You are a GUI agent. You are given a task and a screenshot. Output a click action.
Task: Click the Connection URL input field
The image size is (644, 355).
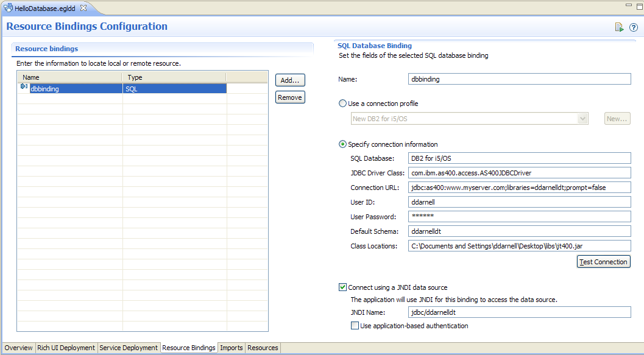[519, 188]
